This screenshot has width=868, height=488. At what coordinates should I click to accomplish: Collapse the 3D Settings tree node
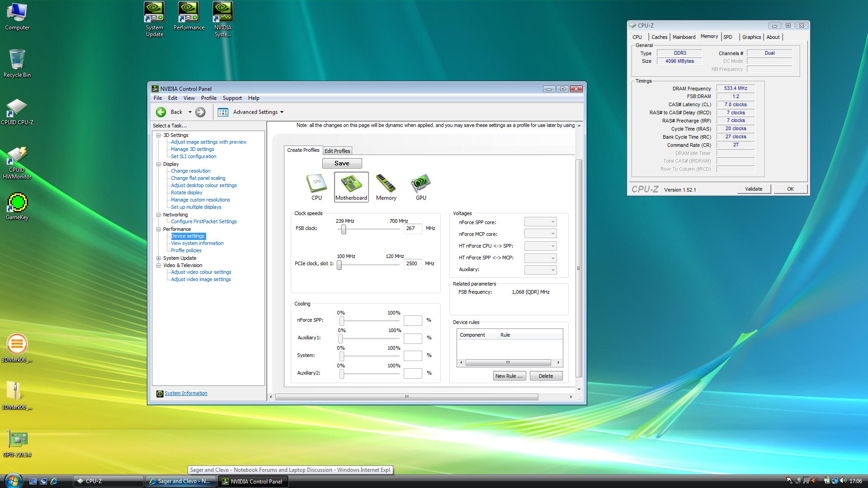pyautogui.click(x=159, y=135)
